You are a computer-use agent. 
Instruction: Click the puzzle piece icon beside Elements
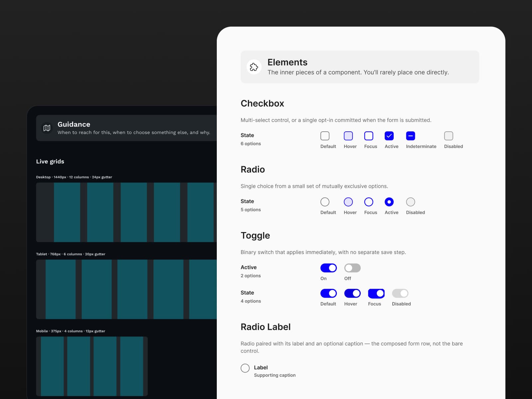[x=254, y=67]
